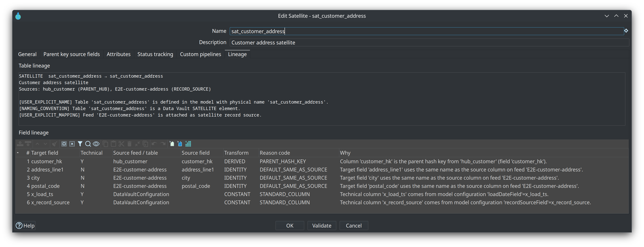Click the export to spreadsheet icon

pyautogui.click(x=172, y=144)
